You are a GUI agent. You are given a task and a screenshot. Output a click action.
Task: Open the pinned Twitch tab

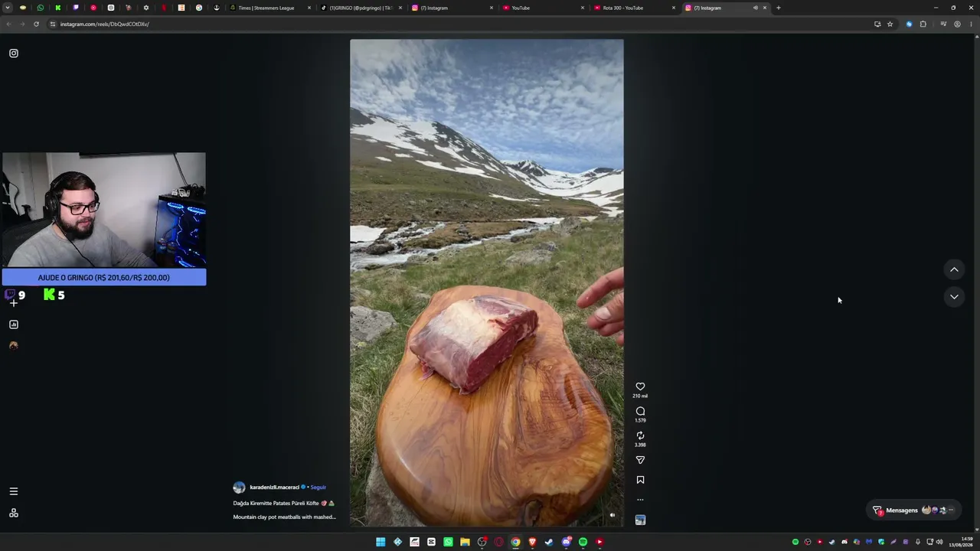coord(76,8)
